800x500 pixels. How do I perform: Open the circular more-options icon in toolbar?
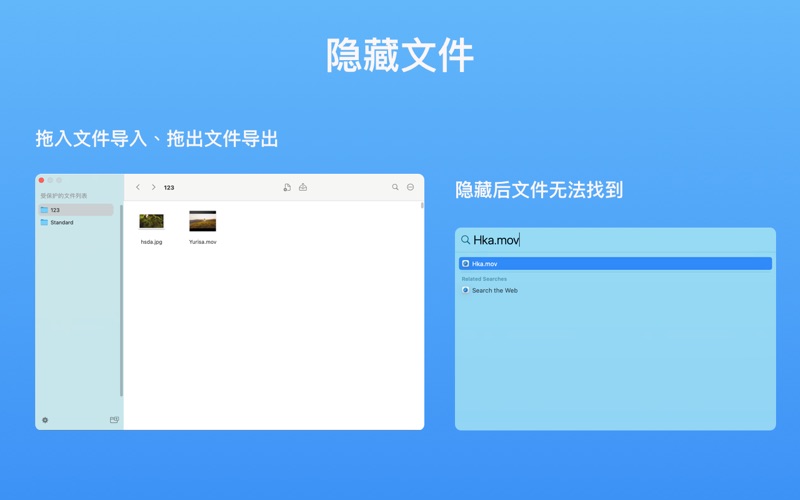coord(410,187)
